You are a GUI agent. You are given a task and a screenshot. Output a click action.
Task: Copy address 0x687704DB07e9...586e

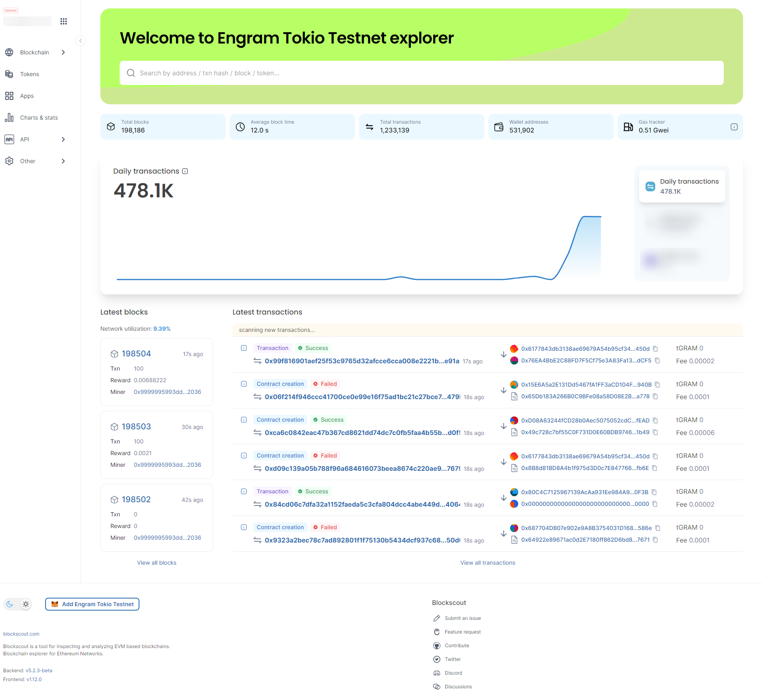658,528
